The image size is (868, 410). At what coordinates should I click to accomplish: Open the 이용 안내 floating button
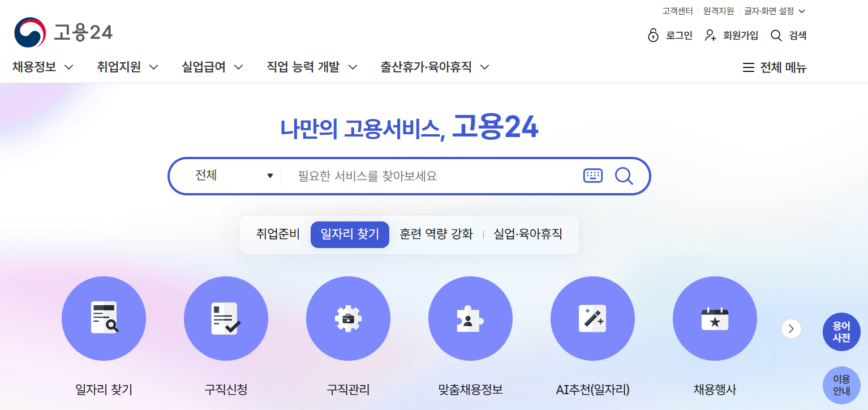pyautogui.click(x=841, y=385)
